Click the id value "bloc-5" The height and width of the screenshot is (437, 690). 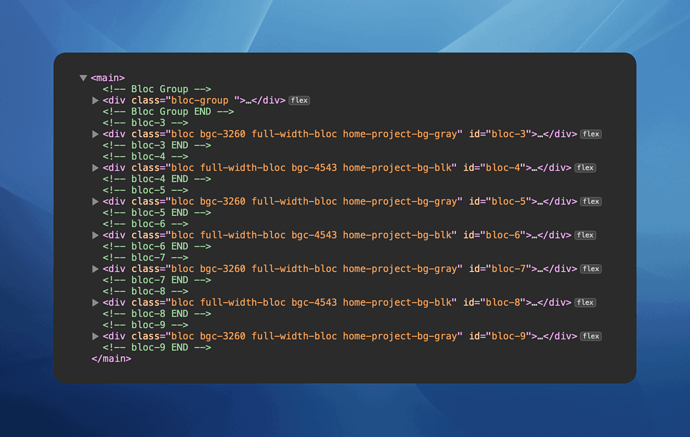point(508,202)
